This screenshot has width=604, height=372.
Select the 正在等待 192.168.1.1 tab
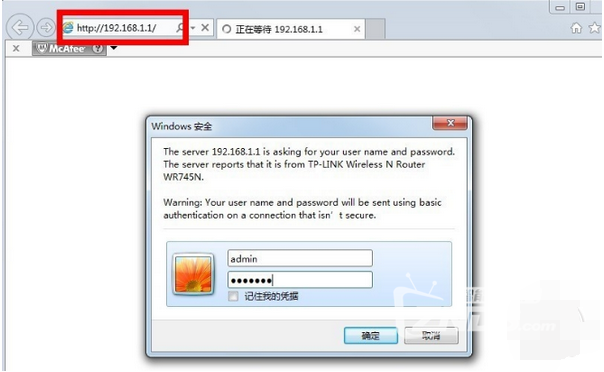click(x=285, y=29)
